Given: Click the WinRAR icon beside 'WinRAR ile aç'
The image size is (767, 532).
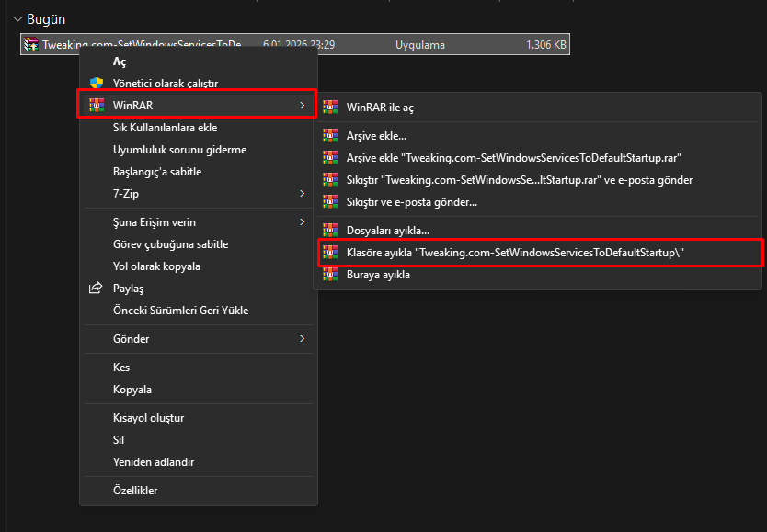Looking at the screenshot, I should [330, 107].
